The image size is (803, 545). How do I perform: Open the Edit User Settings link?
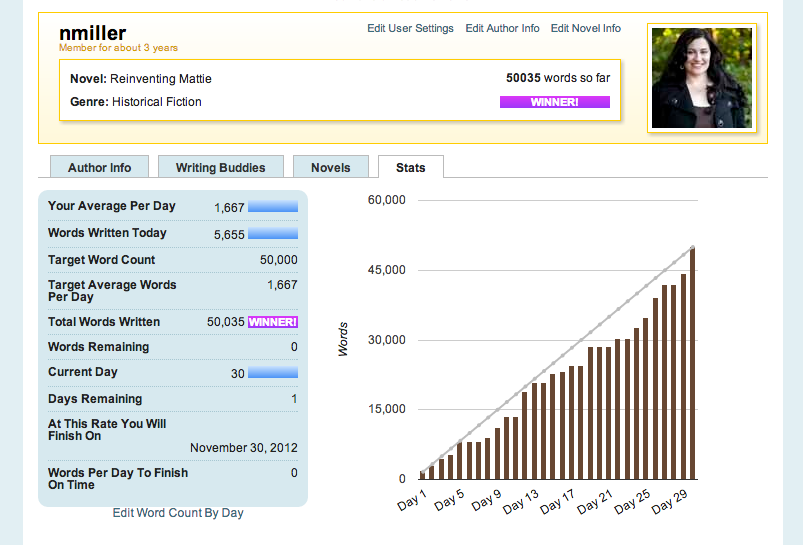[410, 28]
